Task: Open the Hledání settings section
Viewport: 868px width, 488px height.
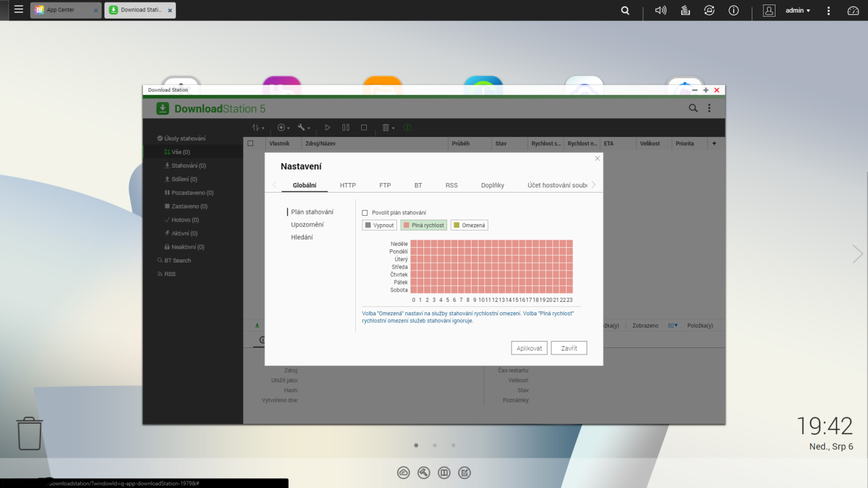Action: [x=302, y=238]
